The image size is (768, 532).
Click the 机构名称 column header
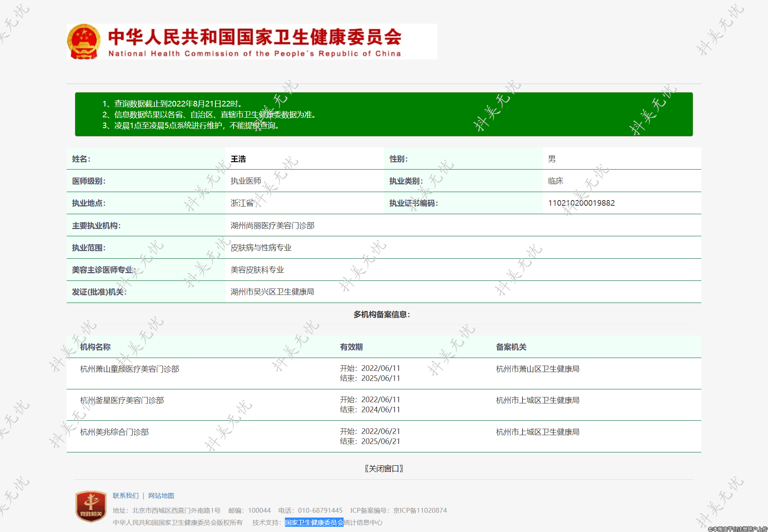coord(95,347)
